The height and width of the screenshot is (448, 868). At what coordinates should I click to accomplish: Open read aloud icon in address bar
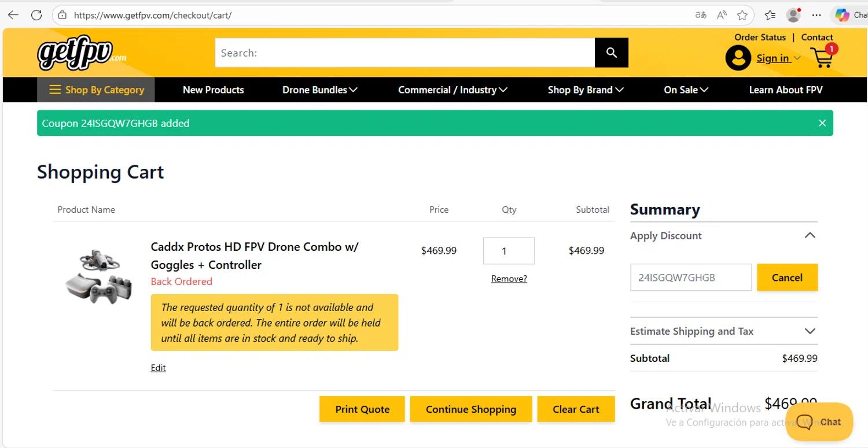pos(722,16)
